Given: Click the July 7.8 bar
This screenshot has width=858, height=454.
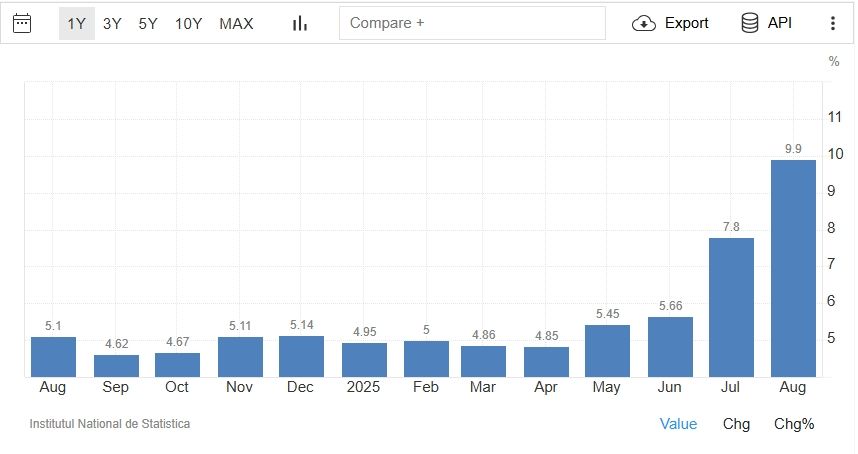Looking at the screenshot, I should click(731, 307).
